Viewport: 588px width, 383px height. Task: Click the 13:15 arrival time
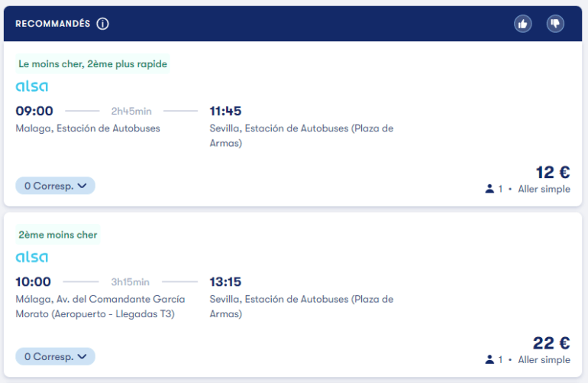(x=225, y=281)
